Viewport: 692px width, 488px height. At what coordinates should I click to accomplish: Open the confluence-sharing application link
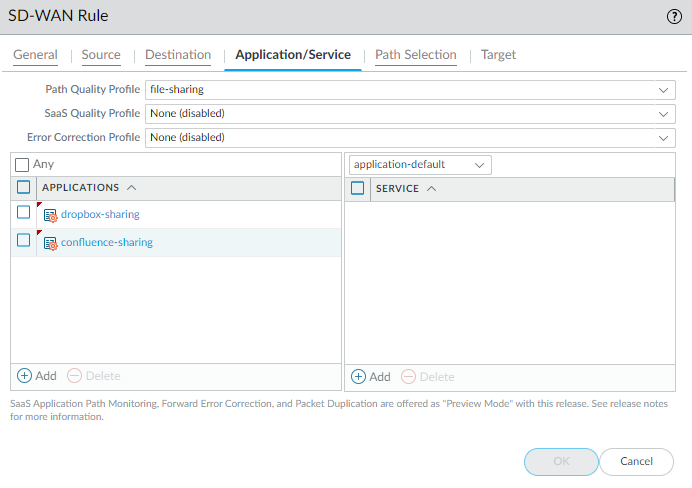[x=106, y=242]
